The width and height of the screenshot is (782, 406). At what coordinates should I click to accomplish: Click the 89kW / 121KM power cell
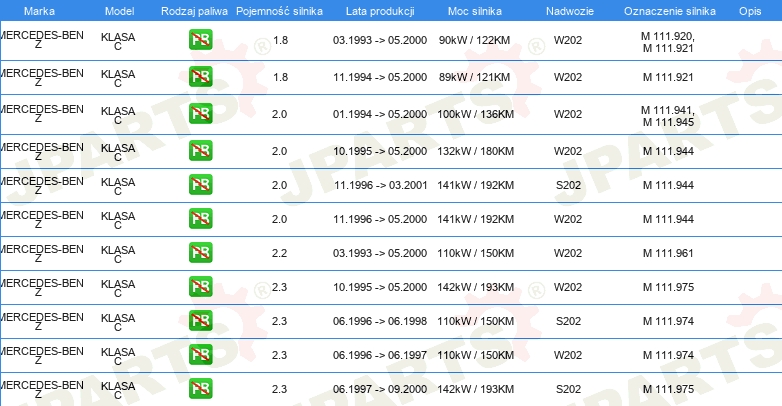(475, 77)
